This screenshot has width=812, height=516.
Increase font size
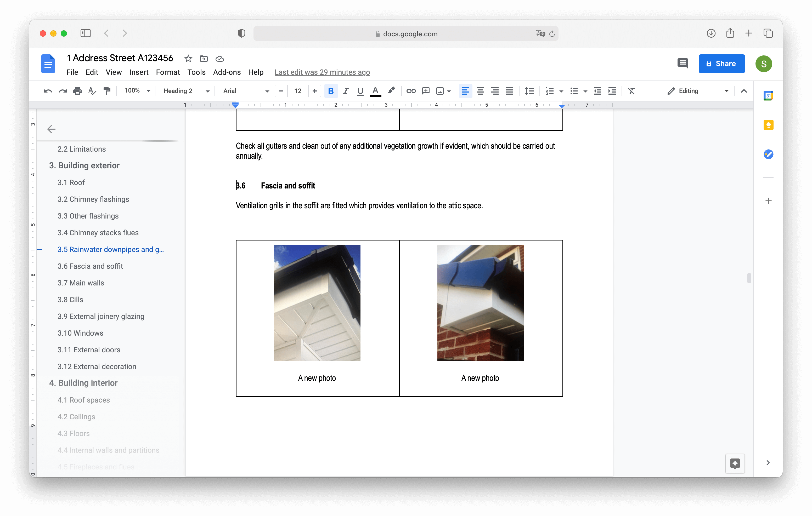click(x=315, y=91)
